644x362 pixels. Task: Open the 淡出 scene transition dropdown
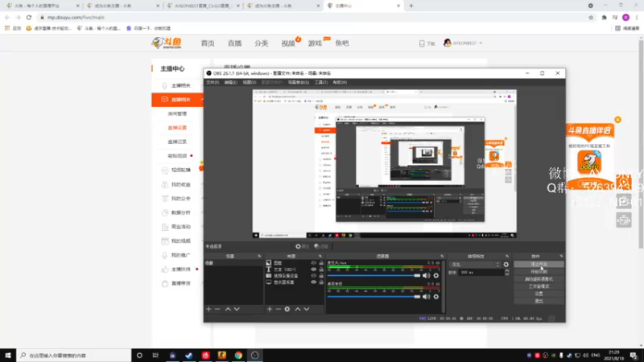tap(475, 265)
